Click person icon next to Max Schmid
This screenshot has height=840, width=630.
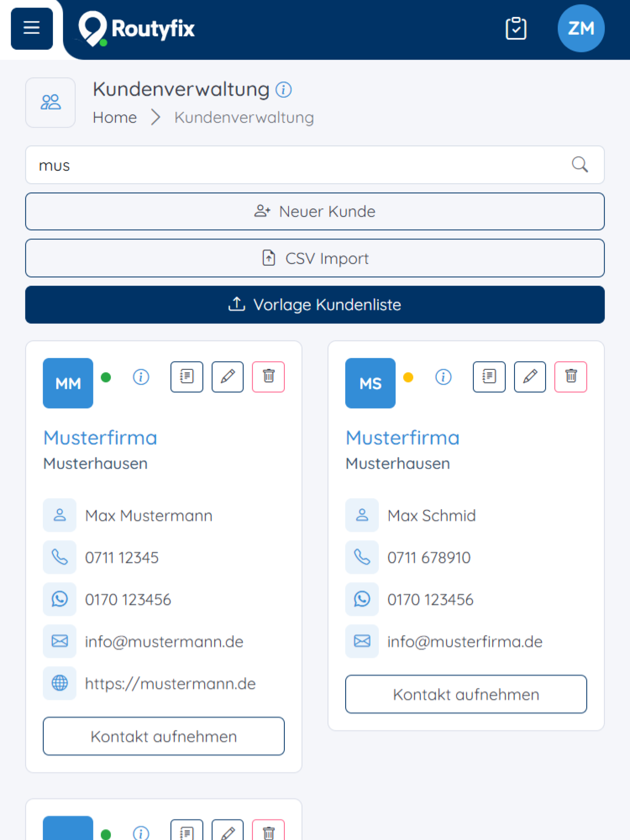362,515
